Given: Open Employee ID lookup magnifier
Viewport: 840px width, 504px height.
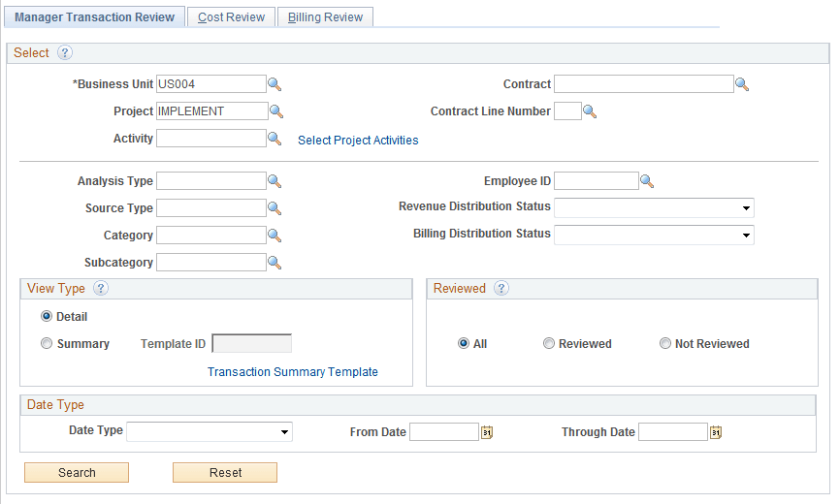Looking at the screenshot, I should point(647,181).
